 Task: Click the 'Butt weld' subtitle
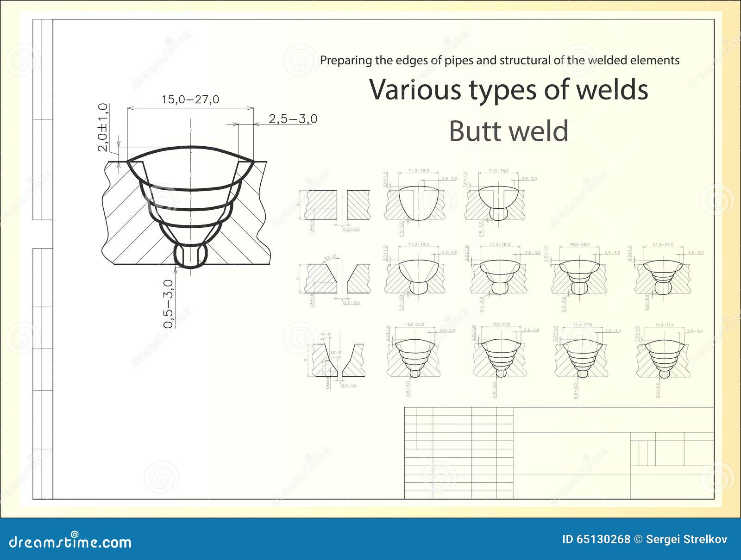[x=509, y=132]
